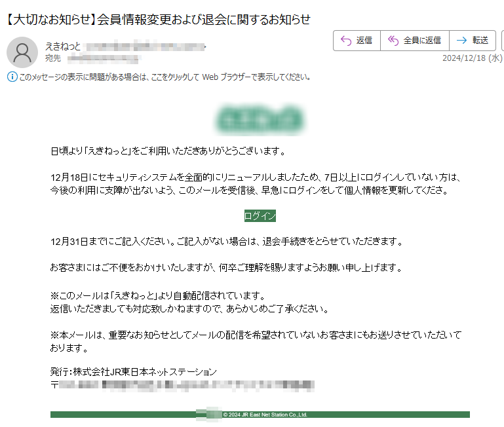
Task: Click the 宛先 recipient label
Action: 53,58
